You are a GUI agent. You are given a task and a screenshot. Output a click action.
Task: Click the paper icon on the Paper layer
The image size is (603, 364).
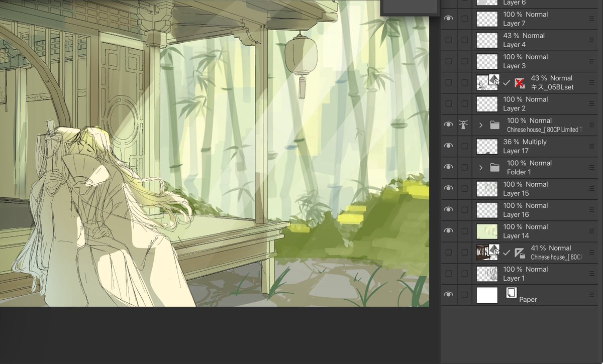[x=512, y=292]
